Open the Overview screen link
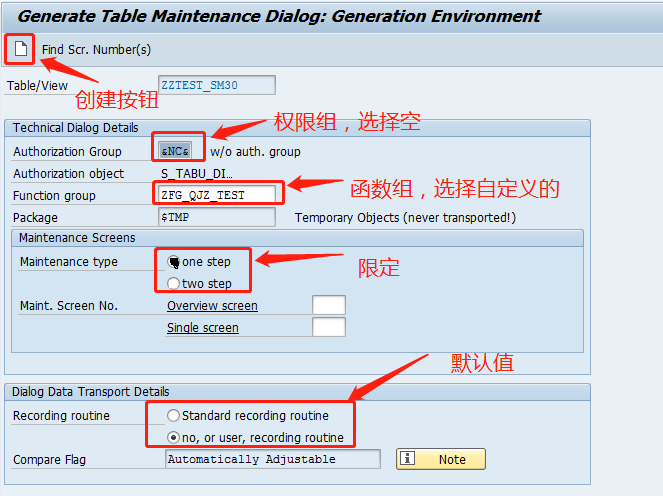This screenshot has height=496, width=663. pos(212,306)
